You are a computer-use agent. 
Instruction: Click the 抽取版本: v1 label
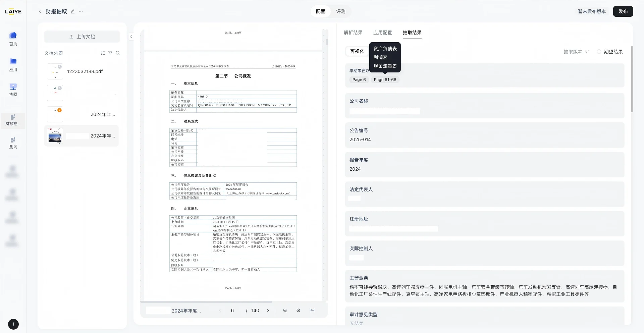(577, 52)
